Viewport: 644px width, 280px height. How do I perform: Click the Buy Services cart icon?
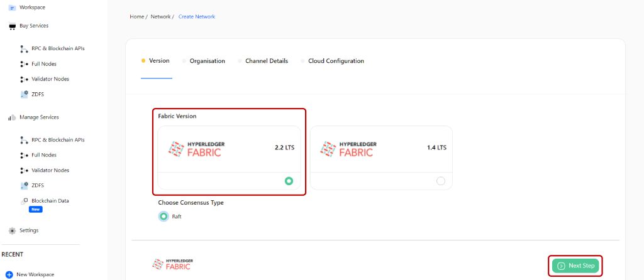12,26
